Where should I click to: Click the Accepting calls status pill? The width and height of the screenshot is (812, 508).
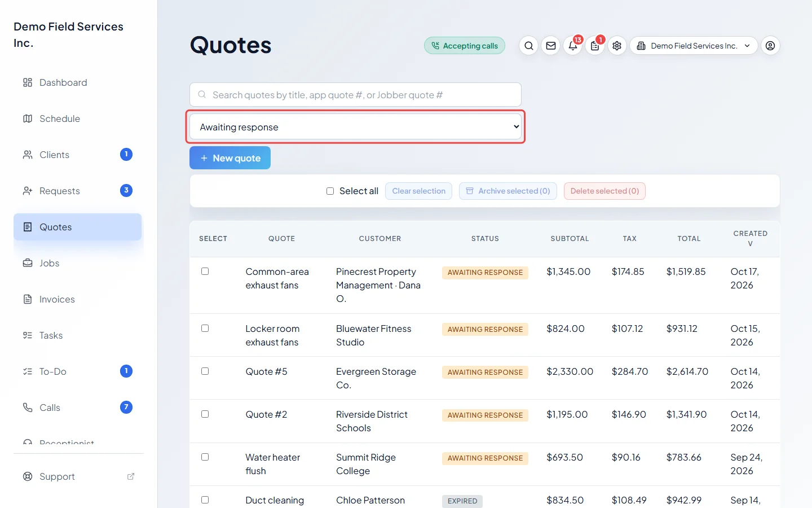tap(465, 46)
